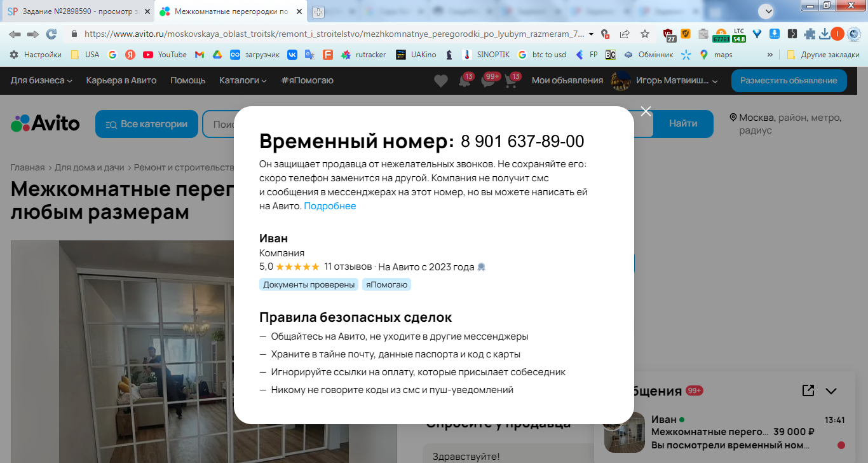The height and width of the screenshot is (463, 868).
Task: Click 11 отзывов reviews text
Action: (348, 266)
